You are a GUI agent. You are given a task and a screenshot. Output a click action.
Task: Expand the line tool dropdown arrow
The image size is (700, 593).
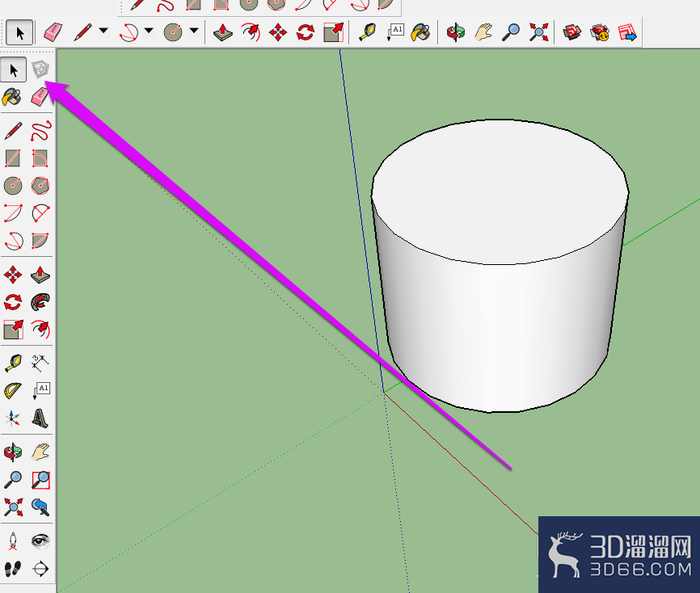(x=103, y=31)
